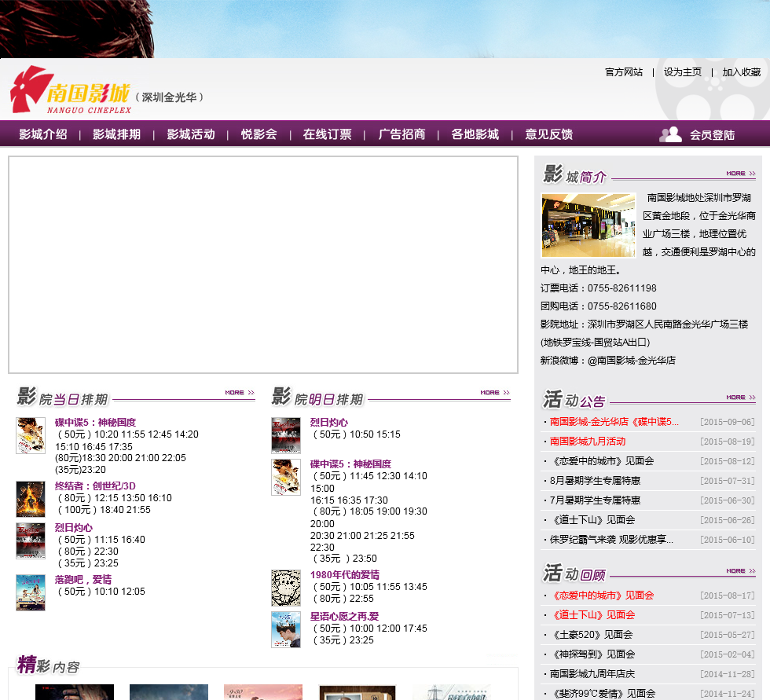
Task: Click MORE in 影院当日排期 section
Action: click(240, 392)
